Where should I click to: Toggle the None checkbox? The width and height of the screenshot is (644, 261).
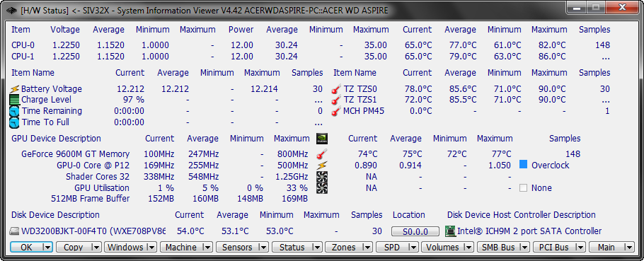523,188
